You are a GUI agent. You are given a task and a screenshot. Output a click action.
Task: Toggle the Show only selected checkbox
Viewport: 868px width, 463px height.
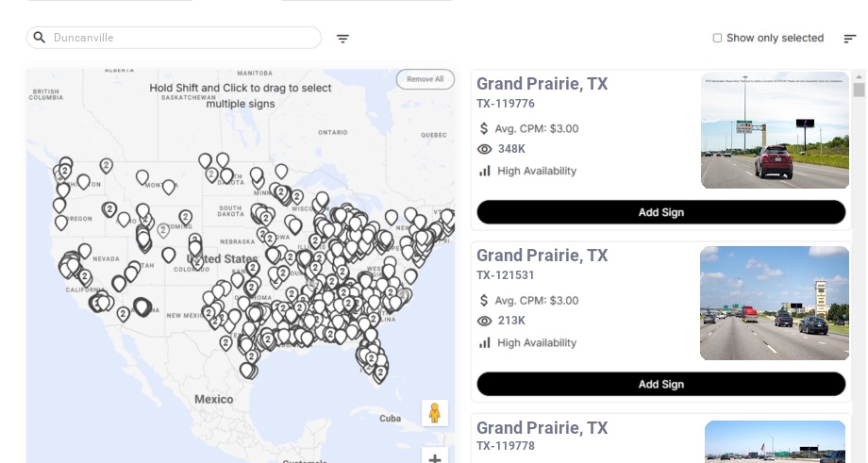(x=717, y=39)
